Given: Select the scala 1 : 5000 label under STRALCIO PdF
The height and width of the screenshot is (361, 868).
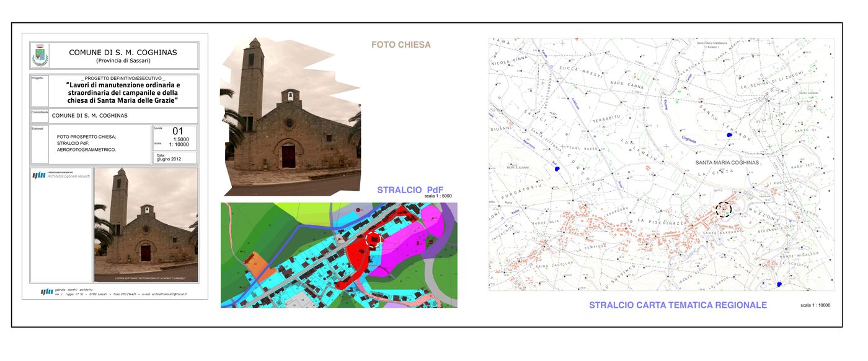Looking at the screenshot, I should click(x=439, y=196).
